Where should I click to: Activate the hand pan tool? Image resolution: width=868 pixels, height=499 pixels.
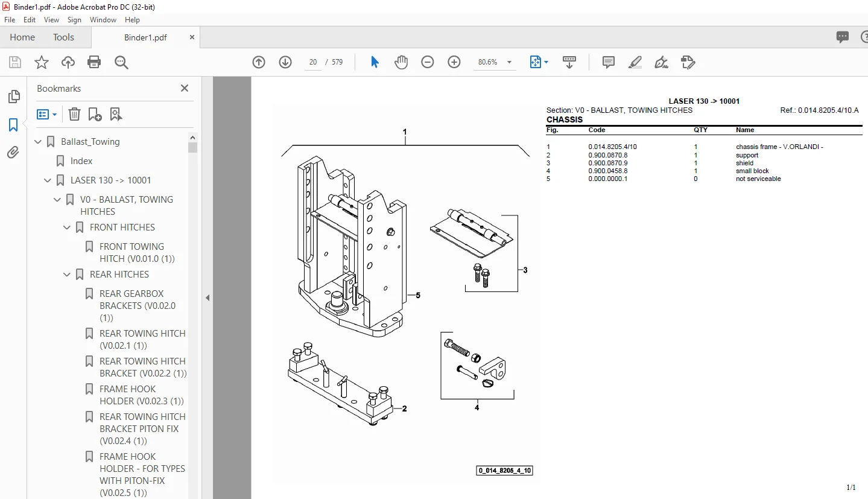tap(401, 62)
